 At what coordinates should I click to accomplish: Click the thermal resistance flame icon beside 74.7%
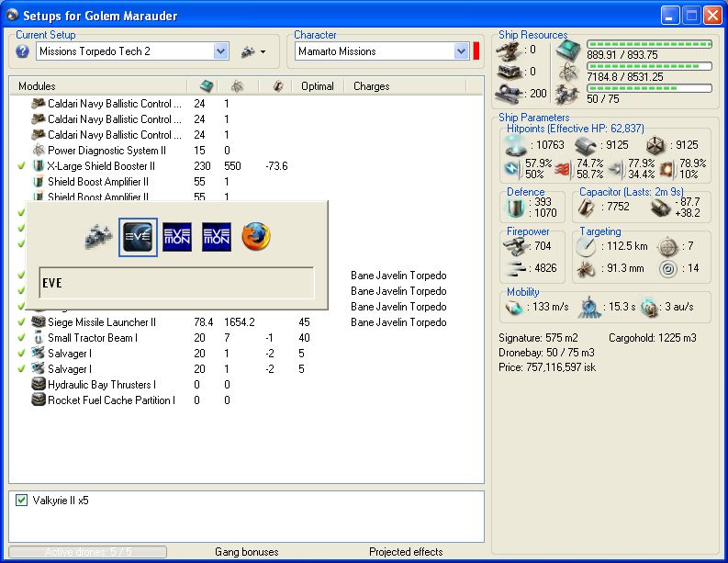tap(562, 170)
